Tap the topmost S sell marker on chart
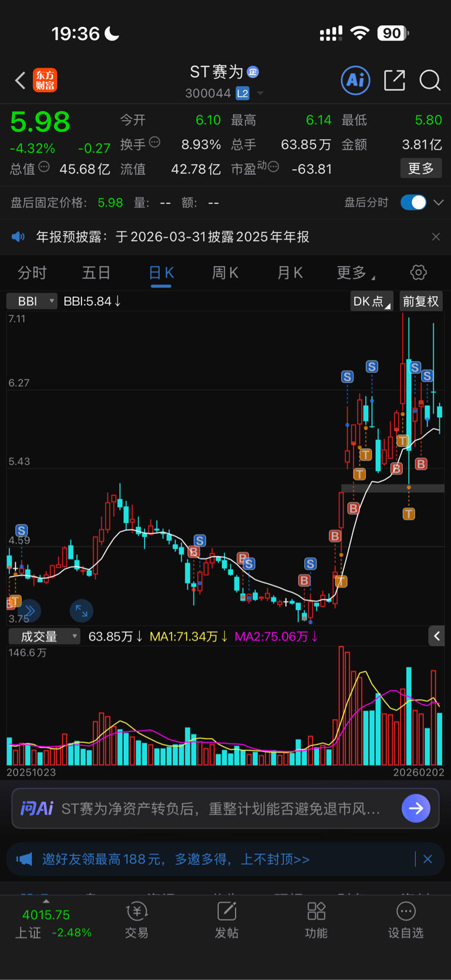 coord(372,366)
